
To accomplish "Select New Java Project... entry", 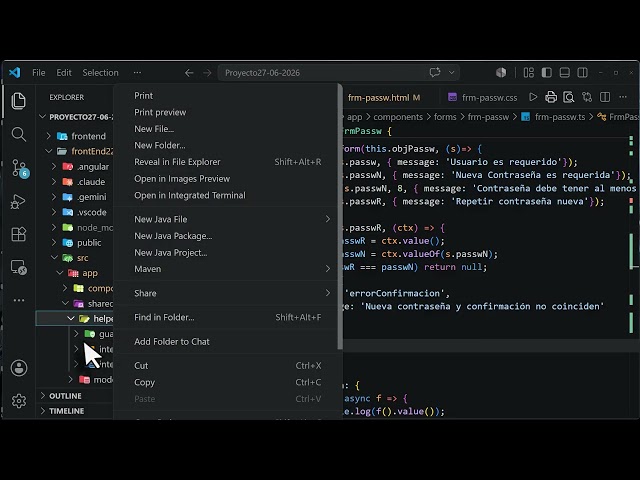I will 227,253.
